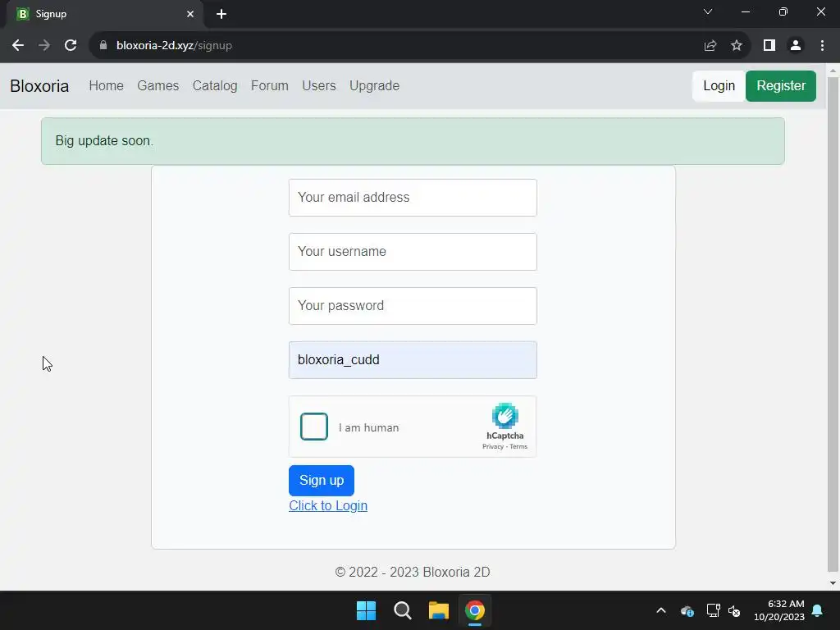Click the hCaptcha logo
The width and height of the screenshot is (840, 630).
pos(504,416)
